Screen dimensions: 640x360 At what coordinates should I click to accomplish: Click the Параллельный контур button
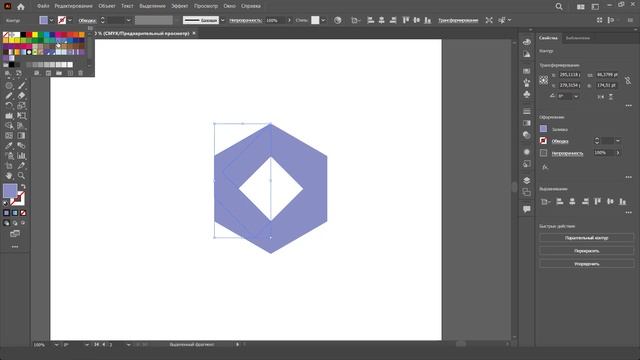point(587,238)
